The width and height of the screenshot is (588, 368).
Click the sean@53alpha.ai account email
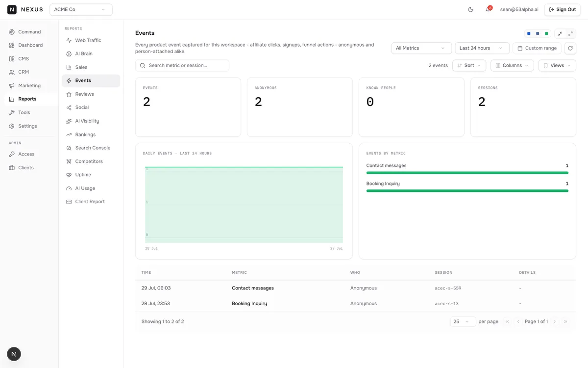coord(519,9)
